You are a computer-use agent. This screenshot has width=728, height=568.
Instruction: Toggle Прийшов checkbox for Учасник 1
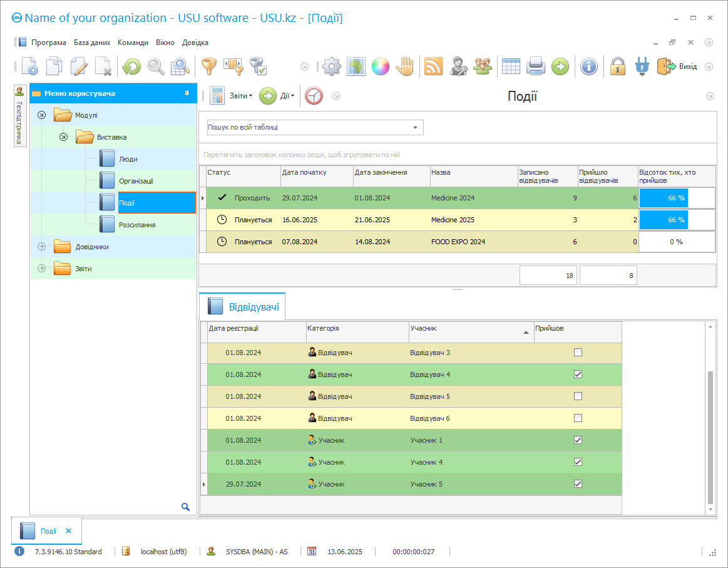578,440
